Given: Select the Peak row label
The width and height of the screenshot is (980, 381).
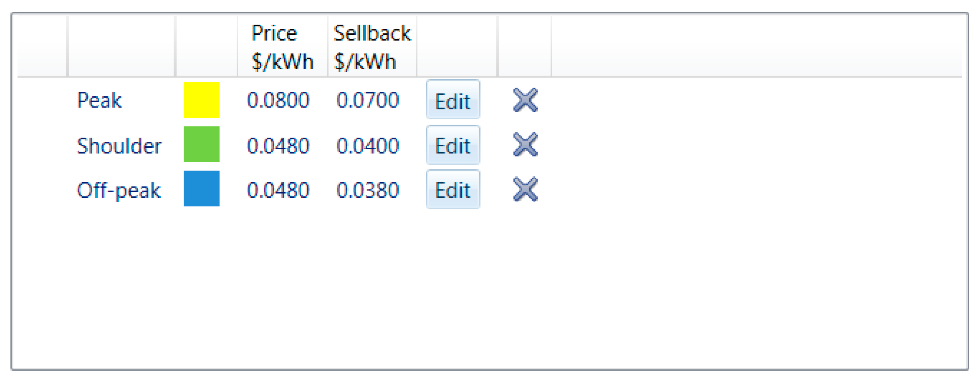Looking at the screenshot, I should click(99, 100).
